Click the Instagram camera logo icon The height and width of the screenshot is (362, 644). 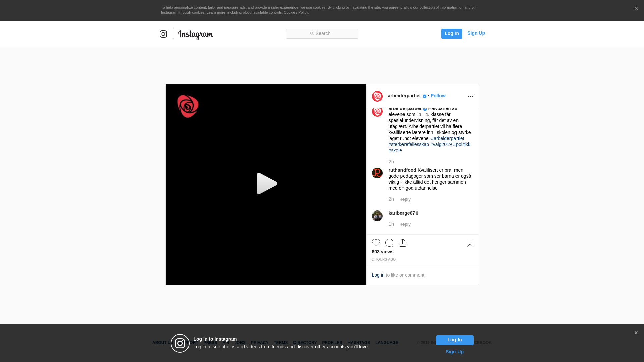tap(163, 34)
